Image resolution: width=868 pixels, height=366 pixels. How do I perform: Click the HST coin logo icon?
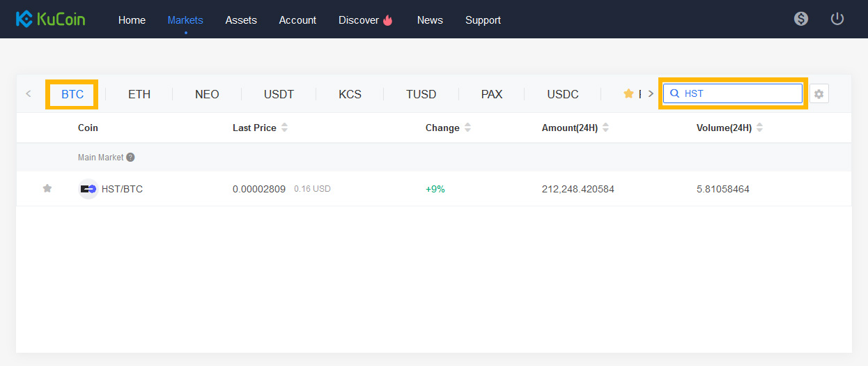click(x=88, y=189)
